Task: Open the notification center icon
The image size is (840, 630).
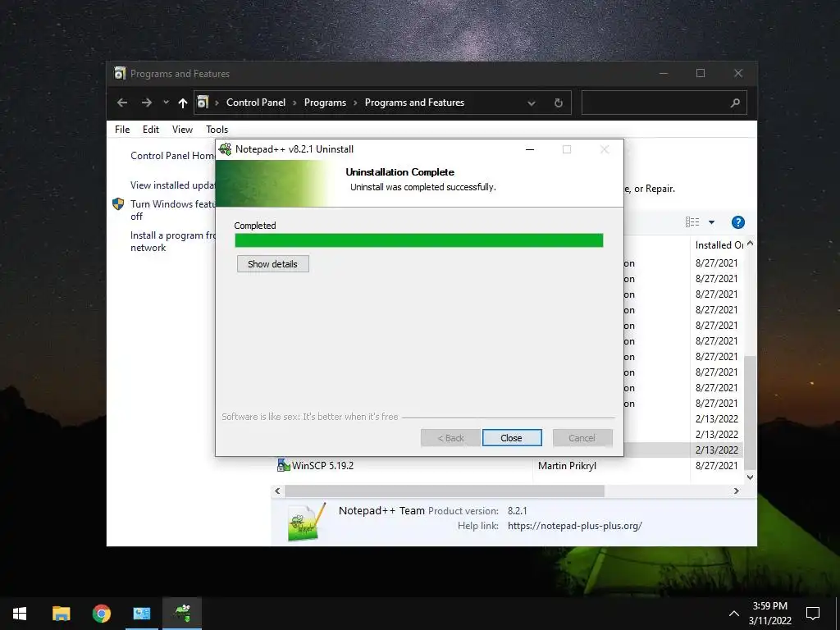Action: tap(813, 614)
